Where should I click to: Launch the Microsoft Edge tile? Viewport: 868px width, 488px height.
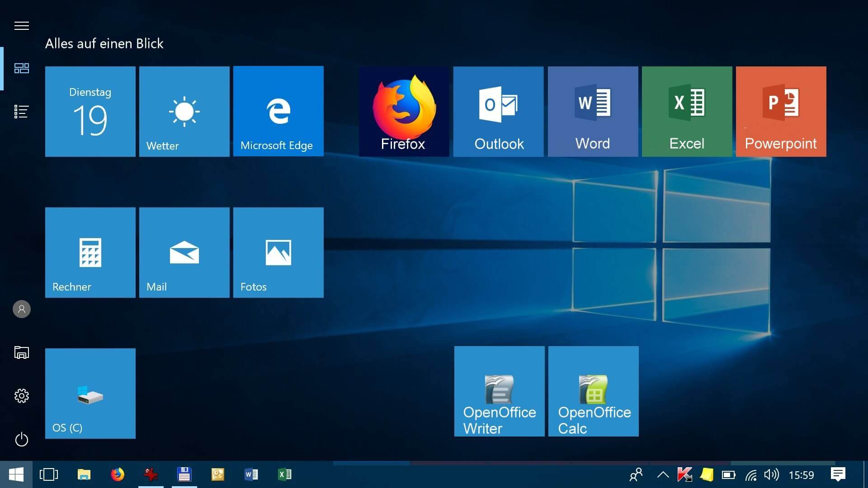pos(278,112)
